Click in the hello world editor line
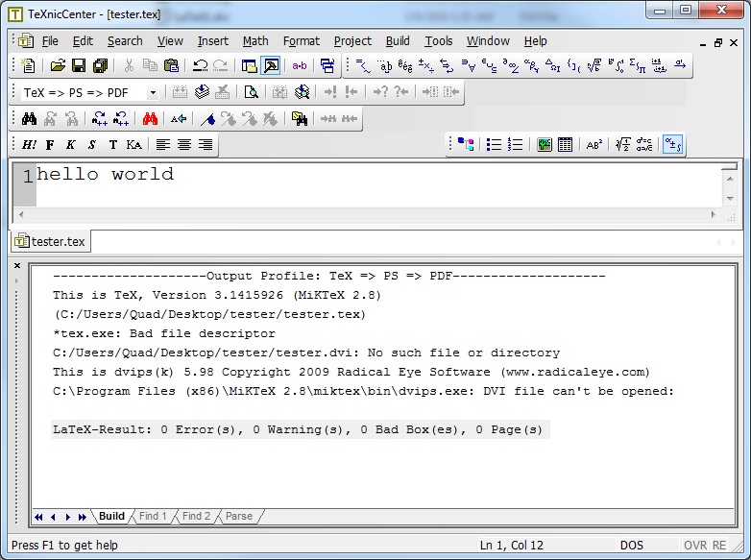This screenshot has height=560, width=751. [106, 175]
